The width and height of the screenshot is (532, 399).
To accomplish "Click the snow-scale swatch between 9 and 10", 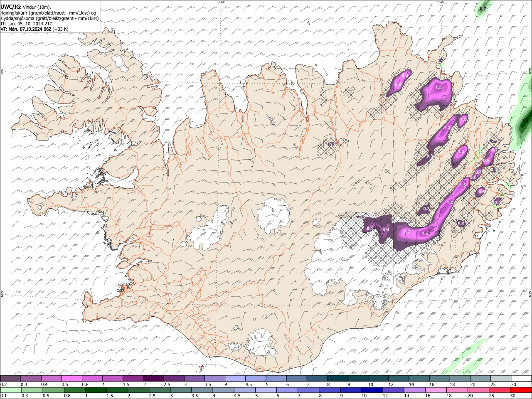I will tap(358, 378).
